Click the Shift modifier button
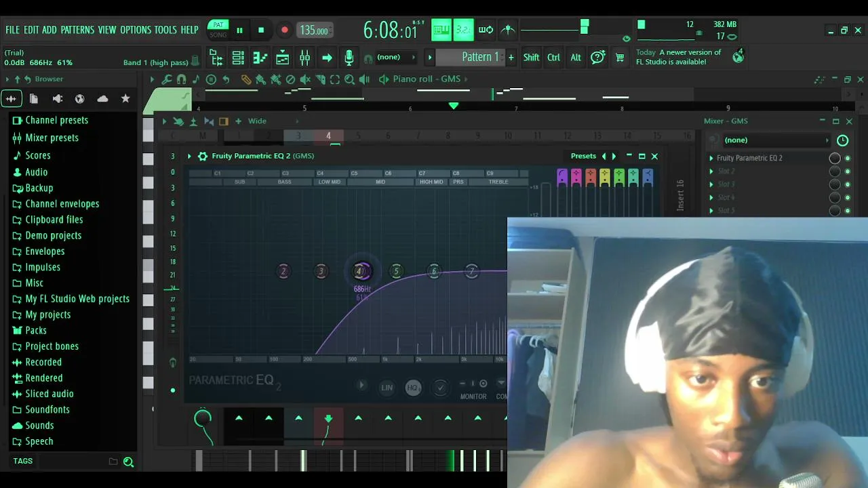 (x=532, y=58)
